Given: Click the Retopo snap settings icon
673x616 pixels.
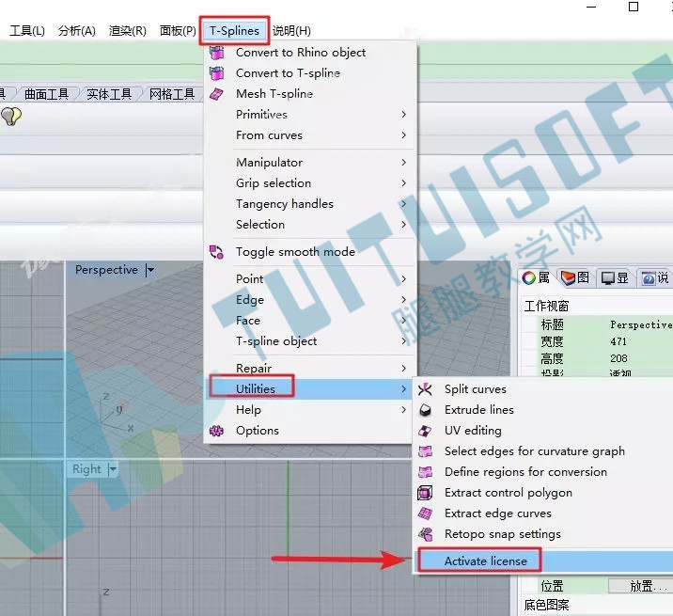Looking at the screenshot, I should click(x=425, y=534).
